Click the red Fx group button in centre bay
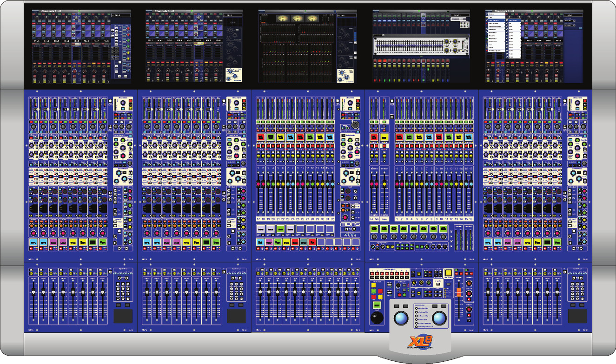616x364 pixels. (x=312, y=242)
